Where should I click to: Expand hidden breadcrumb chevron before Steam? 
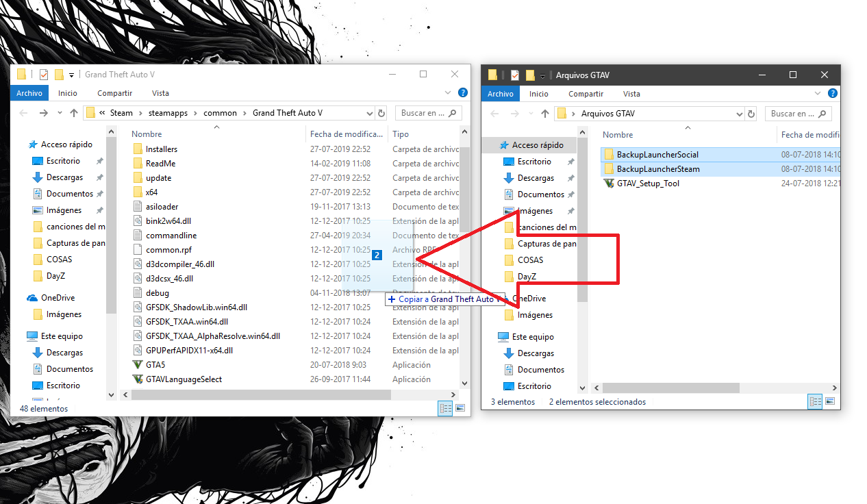tap(102, 113)
